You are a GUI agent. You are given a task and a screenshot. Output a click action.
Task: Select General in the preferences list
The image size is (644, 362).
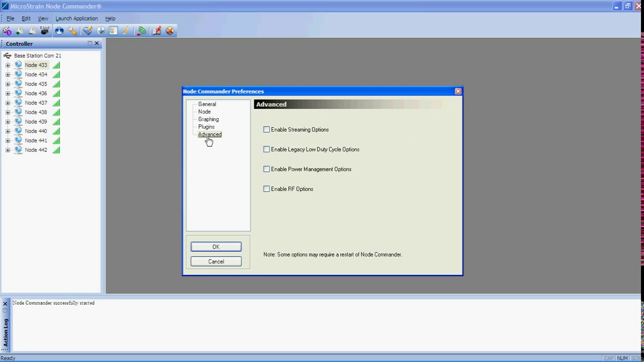[x=207, y=104]
